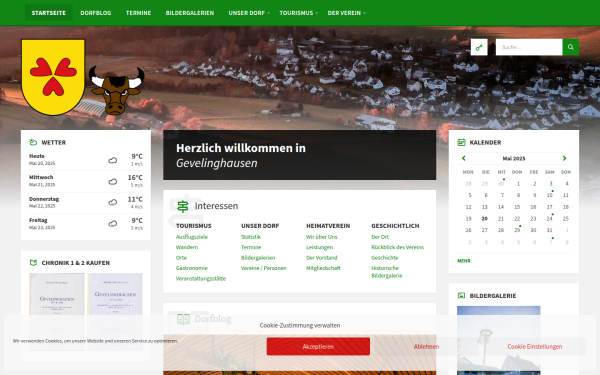The height and width of the screenshot is (375, 600).
Task: Click the yellow coat of arms logo
Action: (x=53, y=77)
